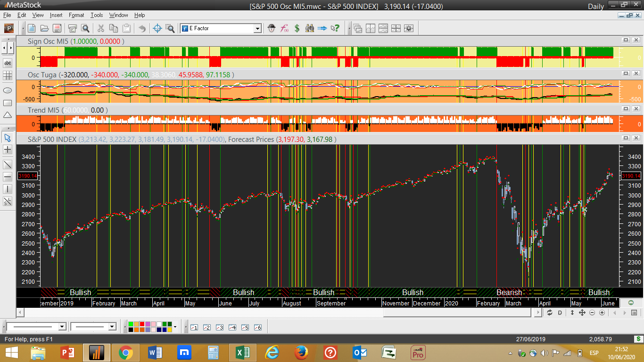This screenshot has height=362, width=644.
Task: Open Excel from the Windows taskbar
Action: pos(241,353)
